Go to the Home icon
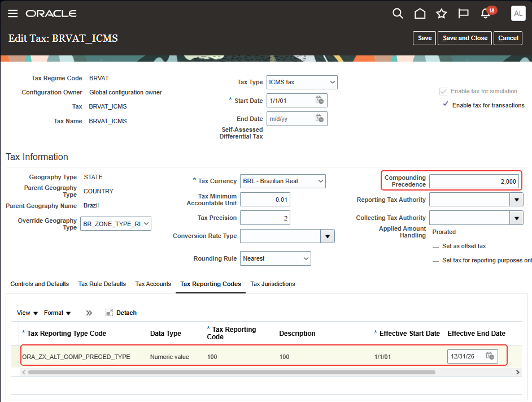Screen dimensions: 532x402 click(420, 14)
